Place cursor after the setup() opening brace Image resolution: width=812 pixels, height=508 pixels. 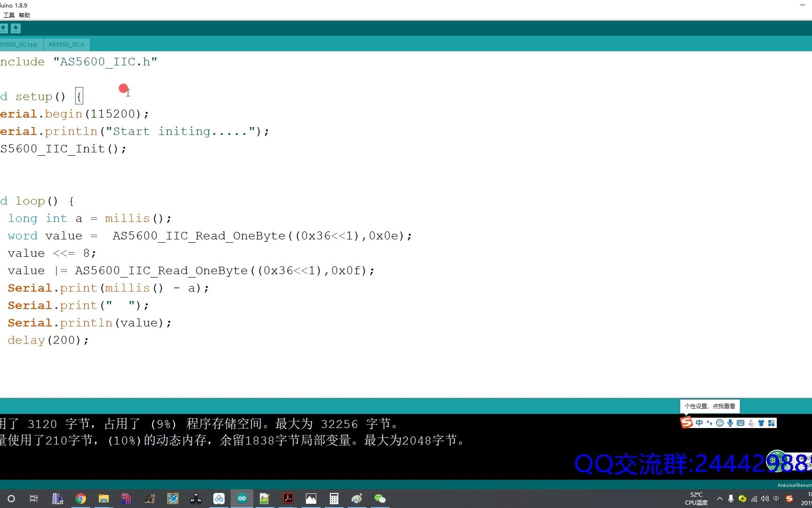(84, 96)
